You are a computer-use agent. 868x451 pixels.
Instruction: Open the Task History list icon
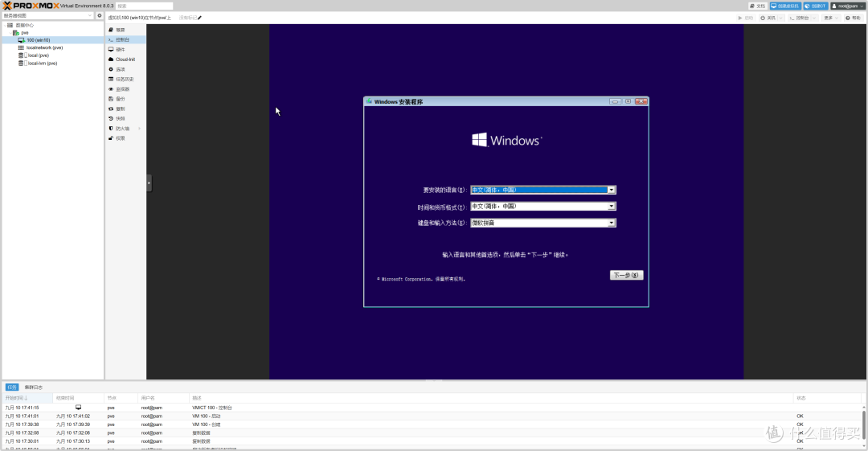coord(111,80)
